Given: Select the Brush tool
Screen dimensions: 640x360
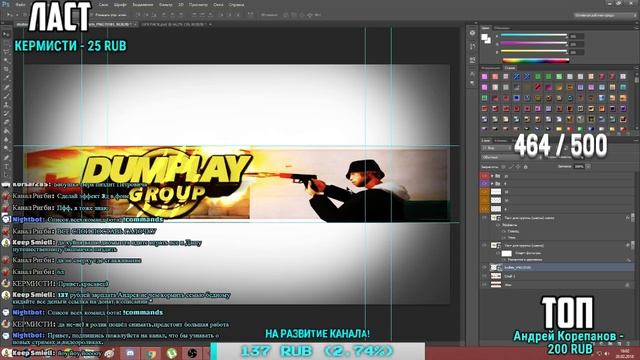Looking at the screenshot, I should tap(6, 96).
